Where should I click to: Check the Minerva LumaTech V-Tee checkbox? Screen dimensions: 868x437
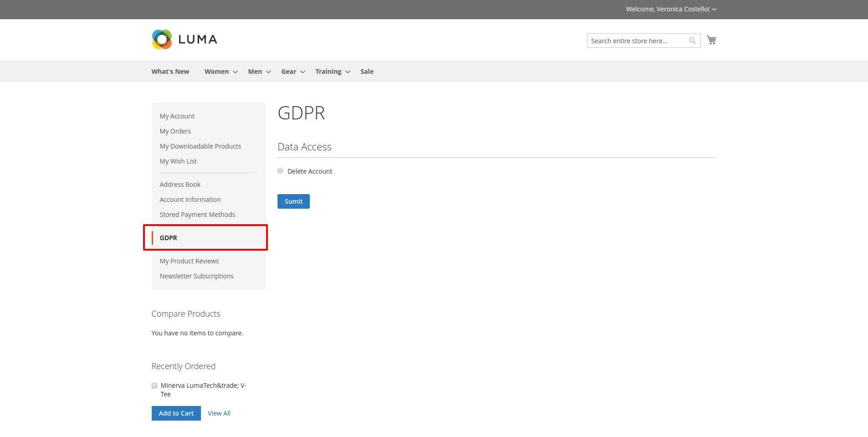(154, 386)
